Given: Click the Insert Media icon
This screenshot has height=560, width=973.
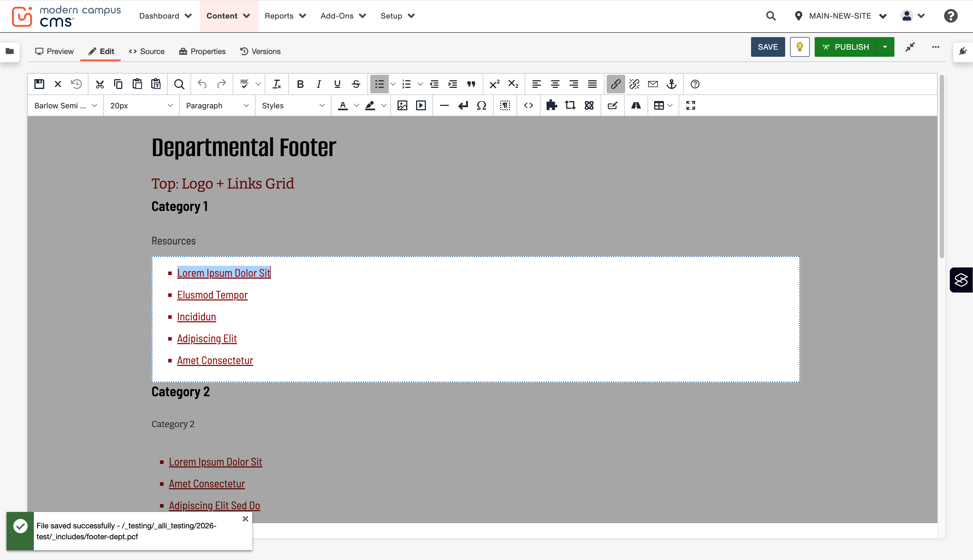Looking at the screenshot, I should 421,105.
